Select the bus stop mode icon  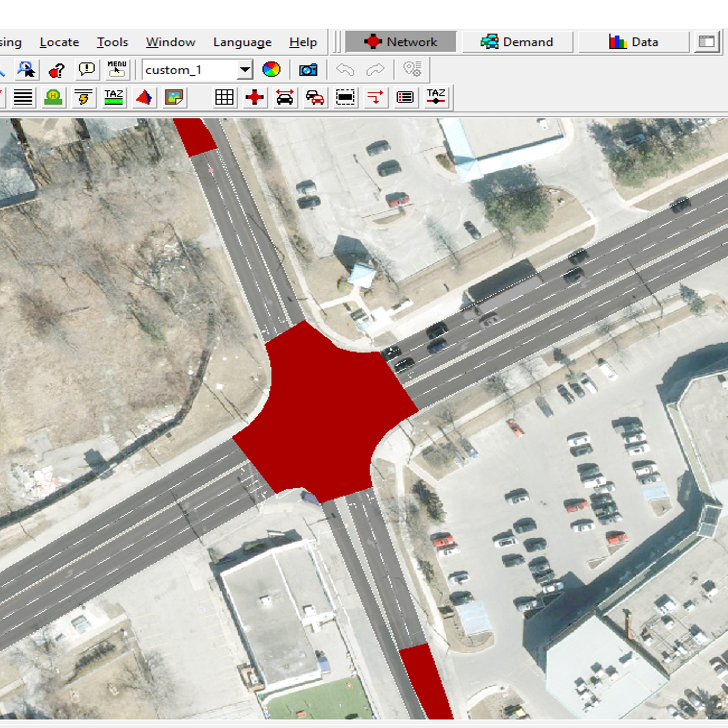[53, 98]
